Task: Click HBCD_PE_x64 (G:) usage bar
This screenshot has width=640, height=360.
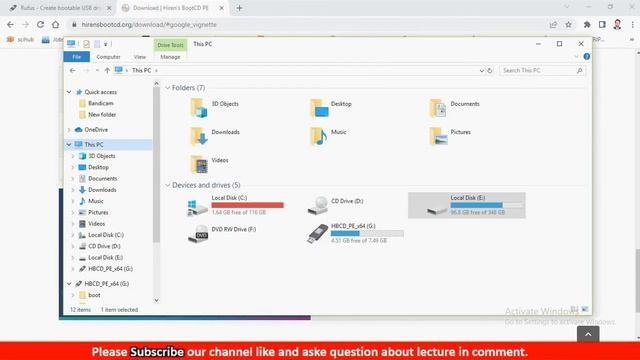Action: [367, 233]
